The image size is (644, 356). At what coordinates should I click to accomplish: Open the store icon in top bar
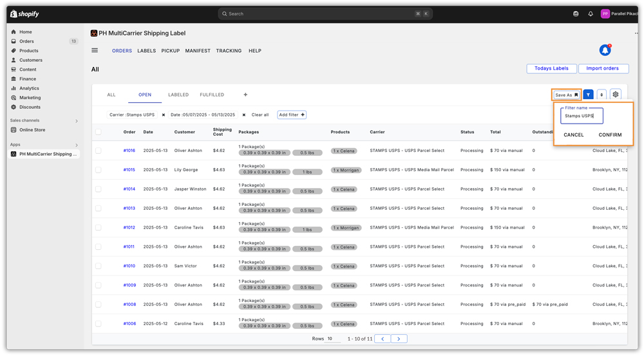(576, 14)
